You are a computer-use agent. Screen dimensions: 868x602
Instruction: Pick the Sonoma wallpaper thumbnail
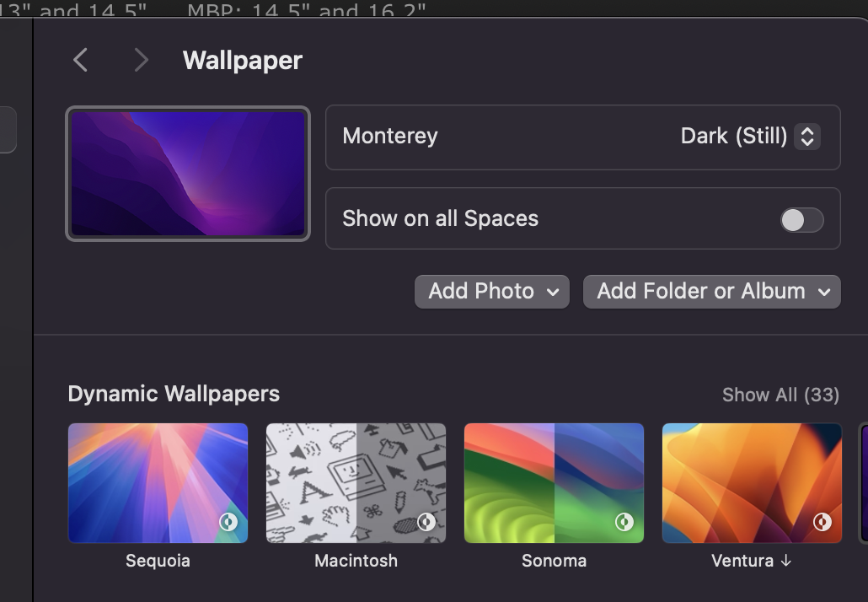pos(554,483)
